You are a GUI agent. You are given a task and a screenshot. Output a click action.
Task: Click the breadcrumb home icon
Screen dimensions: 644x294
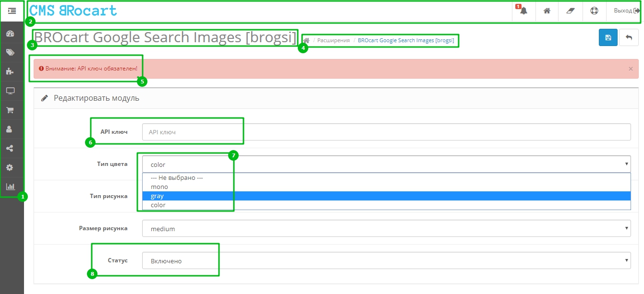point(306,40)
